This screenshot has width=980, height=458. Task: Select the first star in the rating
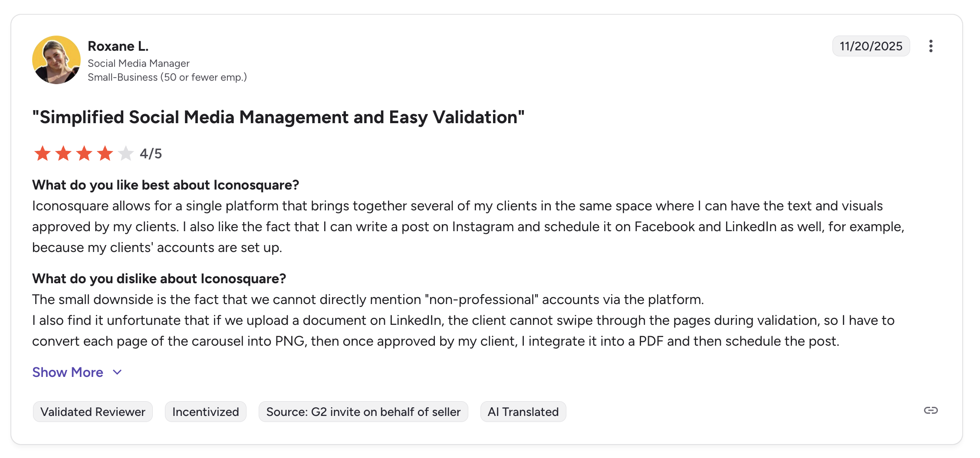43,153
